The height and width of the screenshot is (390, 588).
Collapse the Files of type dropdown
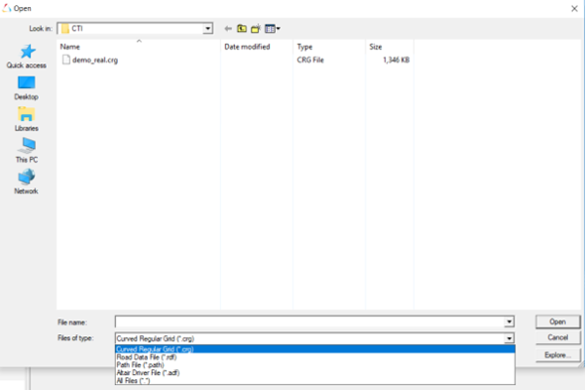[509, 338]
